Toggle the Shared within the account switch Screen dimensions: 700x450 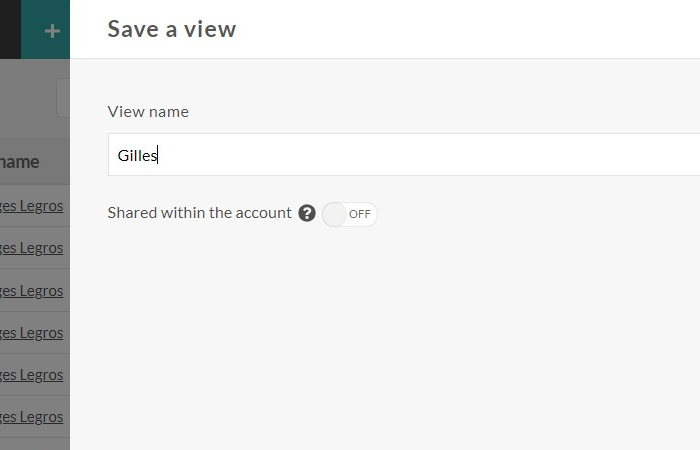click(349, 214)
